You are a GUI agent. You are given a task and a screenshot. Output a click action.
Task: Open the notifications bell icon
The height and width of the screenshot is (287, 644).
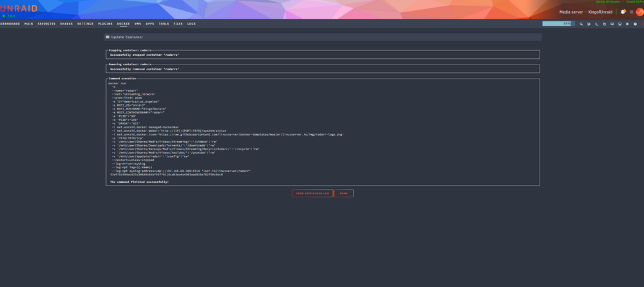[x=623, y=12]
